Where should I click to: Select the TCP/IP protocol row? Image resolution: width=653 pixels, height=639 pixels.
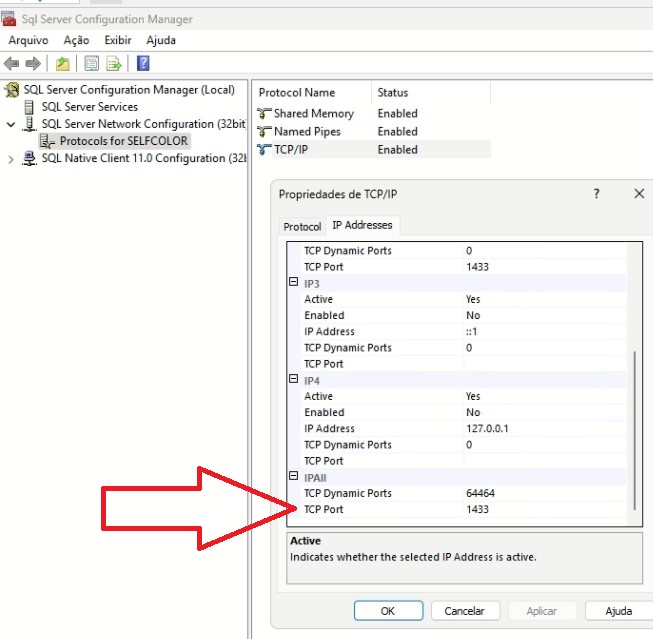(x=373, y=150)
